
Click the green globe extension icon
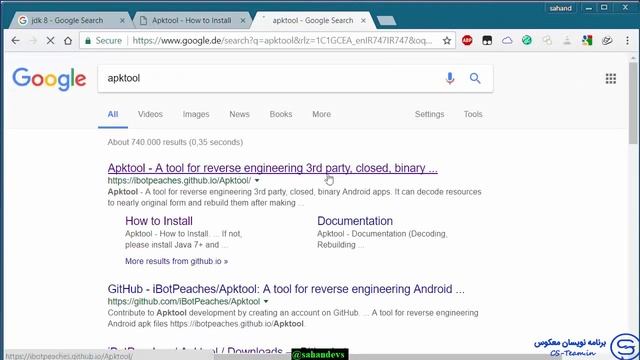coord(527,40)
